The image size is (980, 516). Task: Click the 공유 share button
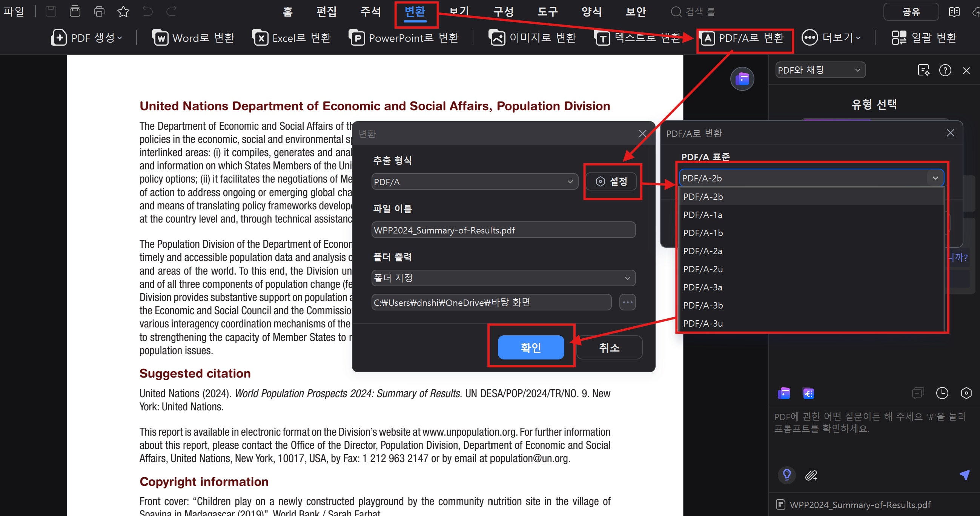point(911,12)
